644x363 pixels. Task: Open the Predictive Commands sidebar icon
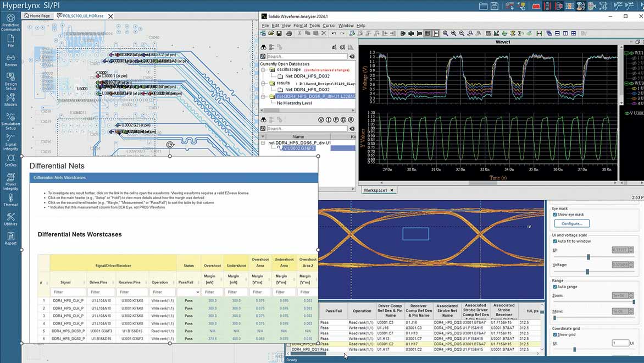pyautogui.click(x=10, y=22)
